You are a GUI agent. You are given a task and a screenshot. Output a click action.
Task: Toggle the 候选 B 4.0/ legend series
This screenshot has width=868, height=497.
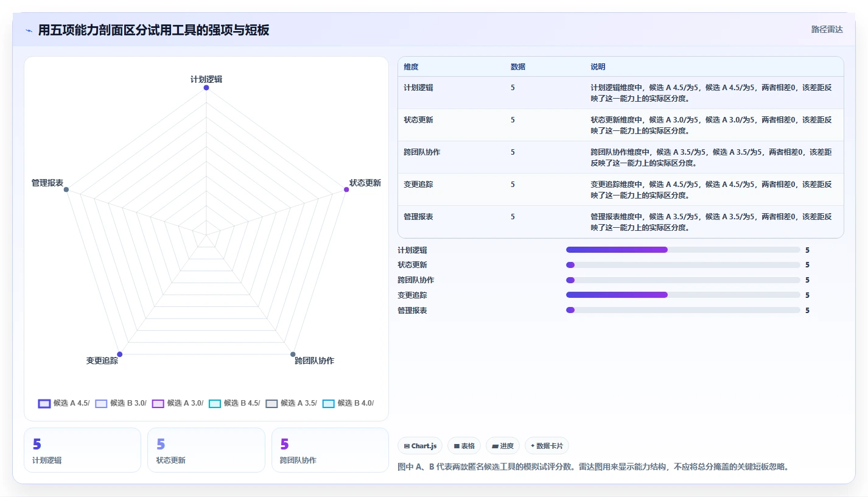pyautogui.click(x=348, y=403)
